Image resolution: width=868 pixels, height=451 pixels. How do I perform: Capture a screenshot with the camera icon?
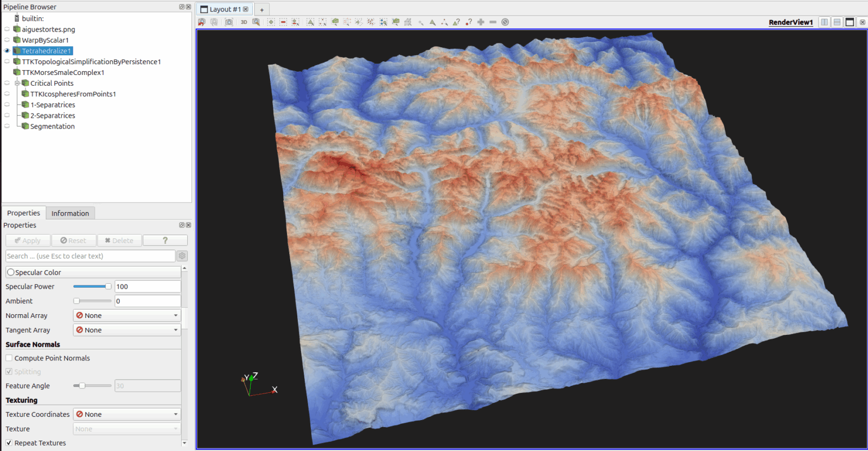point(229,22)
